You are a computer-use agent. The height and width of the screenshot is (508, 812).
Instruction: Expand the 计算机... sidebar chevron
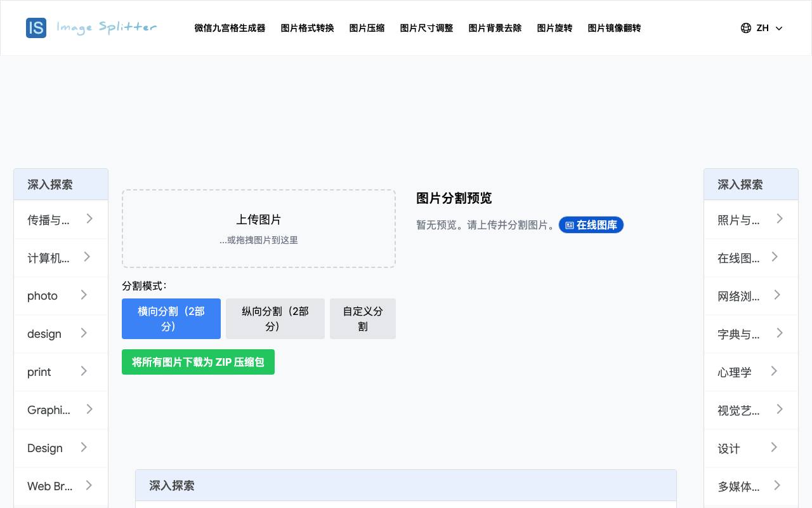click(87, 257)
